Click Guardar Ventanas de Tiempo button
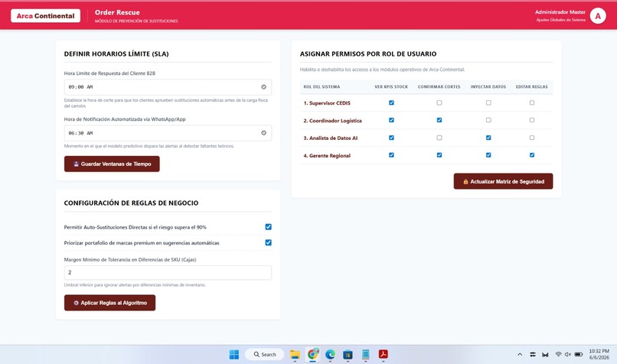The height and width of the screenshot is (364, 617). 112,164
